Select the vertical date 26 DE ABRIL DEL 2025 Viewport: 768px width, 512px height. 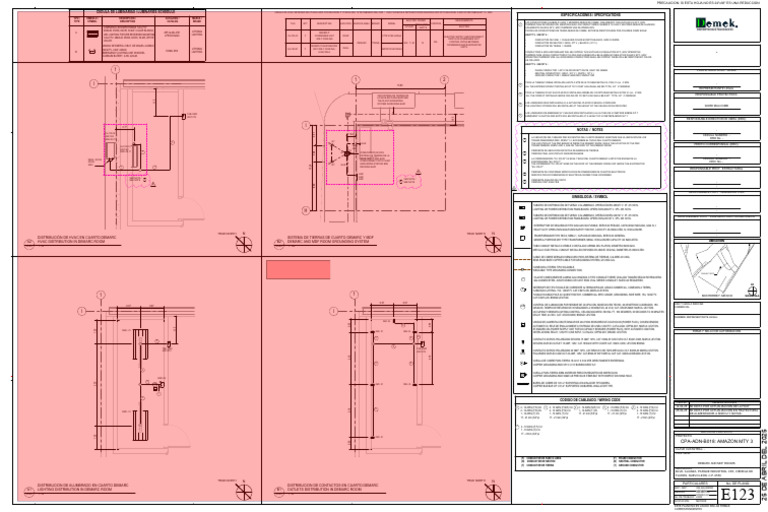point(764,465)
